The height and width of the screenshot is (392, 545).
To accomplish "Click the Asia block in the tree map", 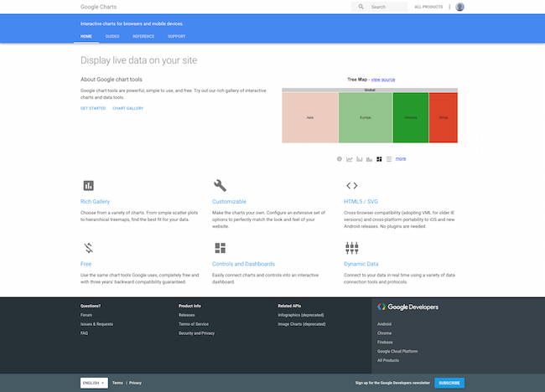I will click(x=310, y=117).
